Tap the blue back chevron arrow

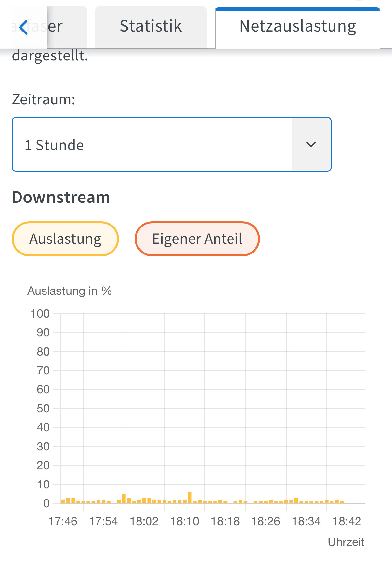[23, 27]
